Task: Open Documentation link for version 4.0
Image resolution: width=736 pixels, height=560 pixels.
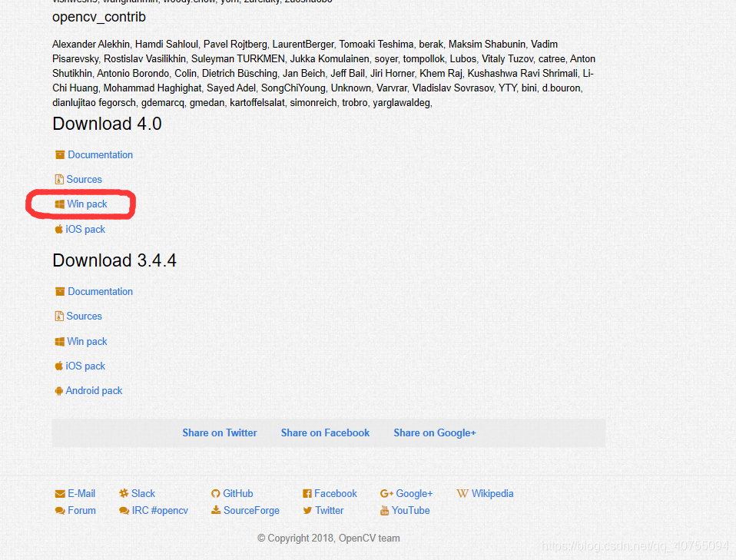Action: tap(100, 155)
